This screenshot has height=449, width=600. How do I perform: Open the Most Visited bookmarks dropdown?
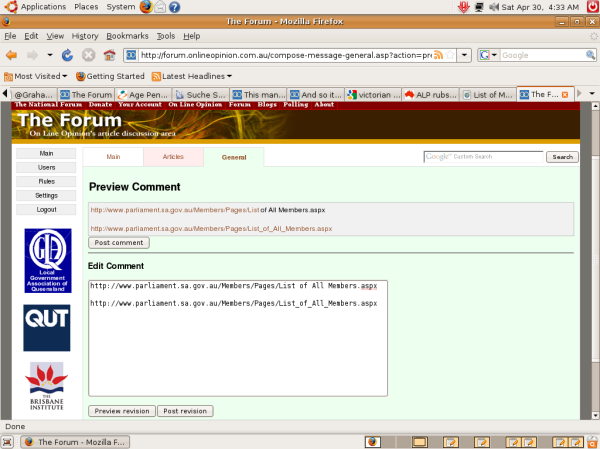click(36, 76)
